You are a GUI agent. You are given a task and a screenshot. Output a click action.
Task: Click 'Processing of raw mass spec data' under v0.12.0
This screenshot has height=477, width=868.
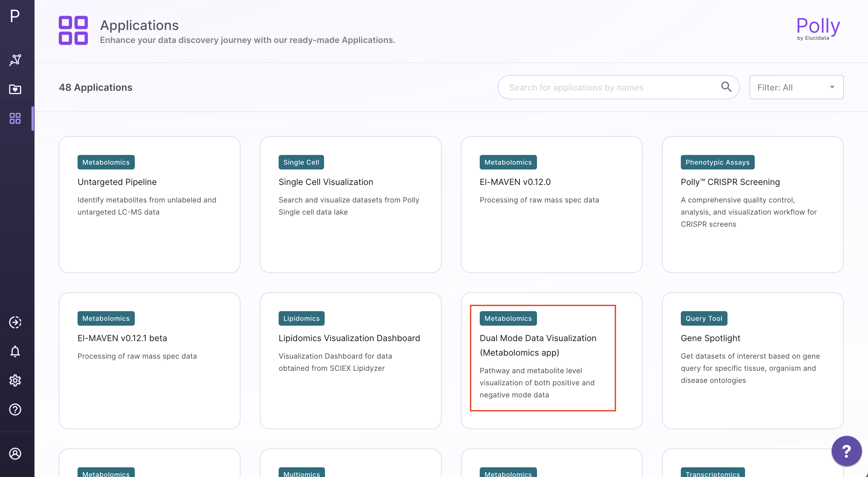(x=539, y=200)
